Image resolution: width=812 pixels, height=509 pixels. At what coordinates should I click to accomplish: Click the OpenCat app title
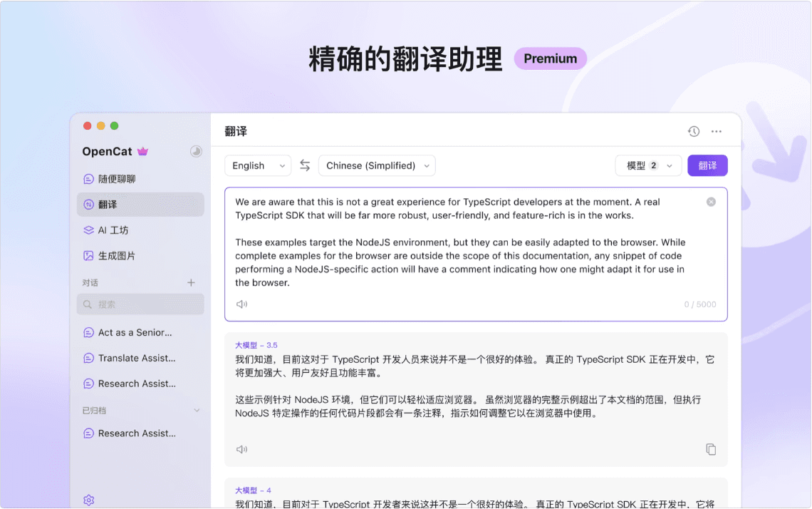[107, 151]
